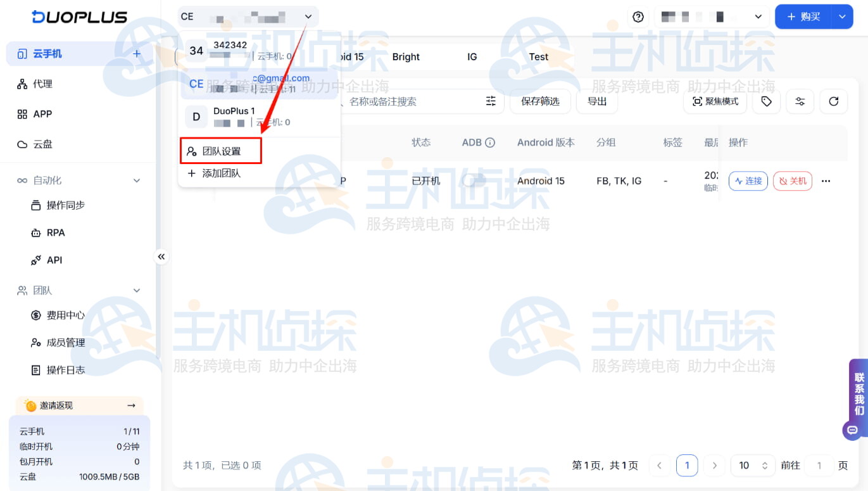Screen dimensions: 868x491
Task: Open 云盘 cloud storage
Action: click(42, 144)
